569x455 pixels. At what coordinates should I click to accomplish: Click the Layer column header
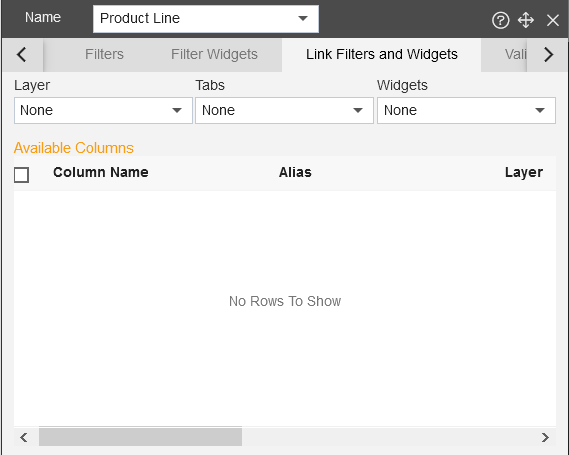(x=524, y=173)
